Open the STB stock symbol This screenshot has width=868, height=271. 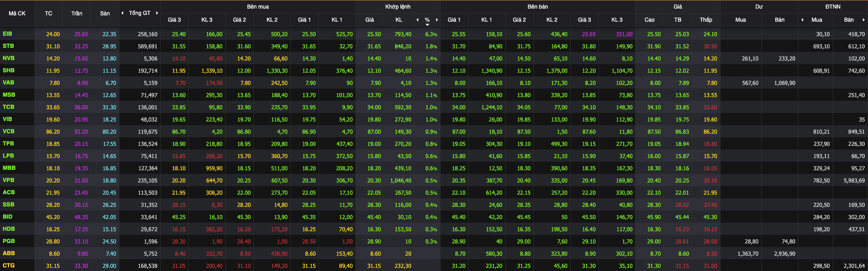pos(8,46)
